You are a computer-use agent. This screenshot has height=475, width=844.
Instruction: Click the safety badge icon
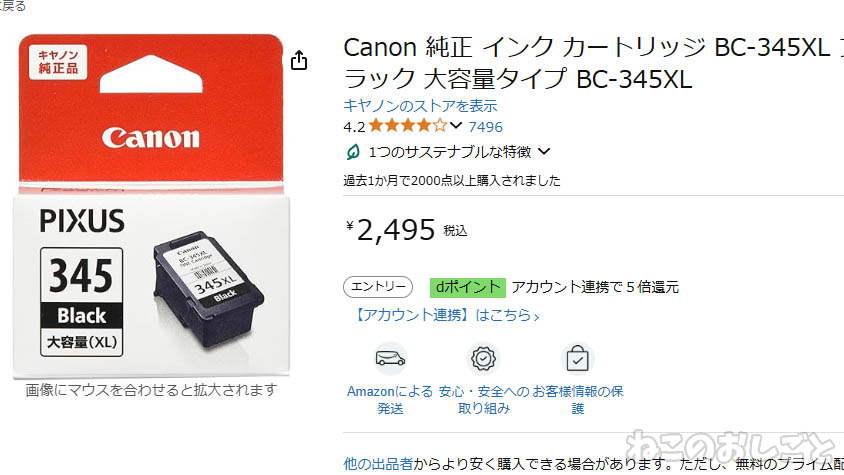click(x=483, y=359)
